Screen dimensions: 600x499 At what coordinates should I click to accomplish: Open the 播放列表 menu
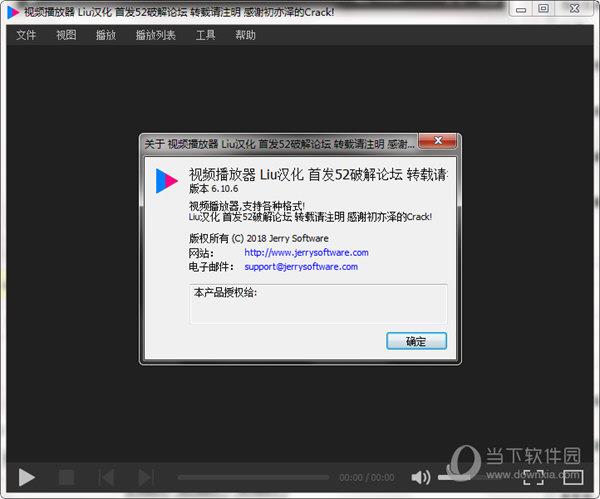coord(155,35)
